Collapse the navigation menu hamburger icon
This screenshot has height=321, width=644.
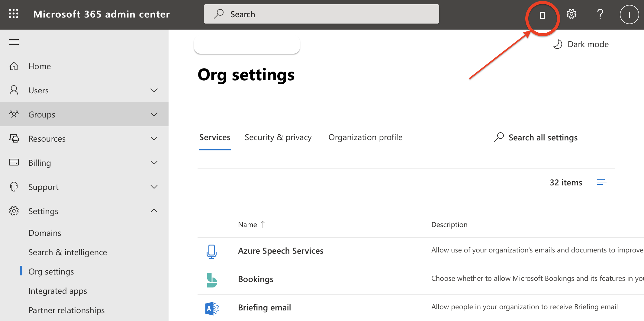click(x=14, y=42)
